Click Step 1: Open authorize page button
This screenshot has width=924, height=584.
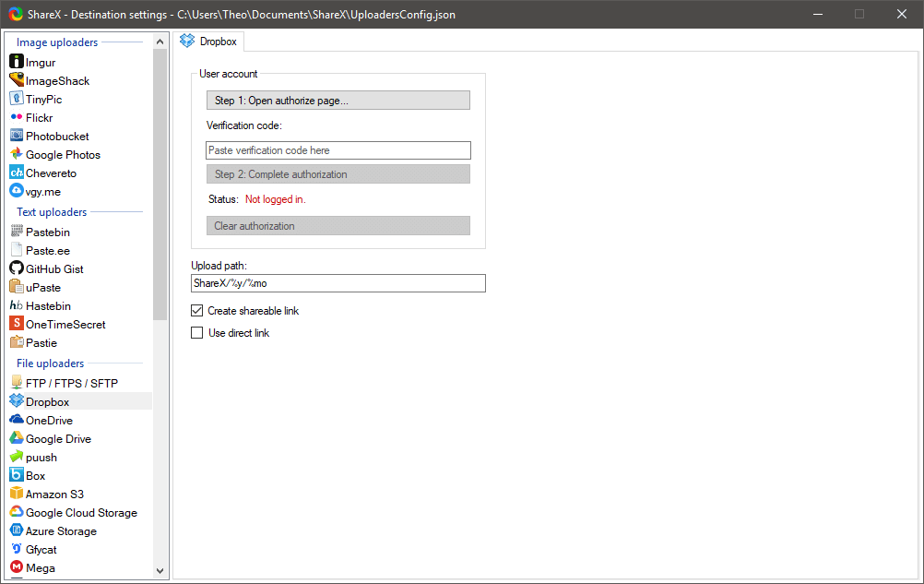pos(338,101)
